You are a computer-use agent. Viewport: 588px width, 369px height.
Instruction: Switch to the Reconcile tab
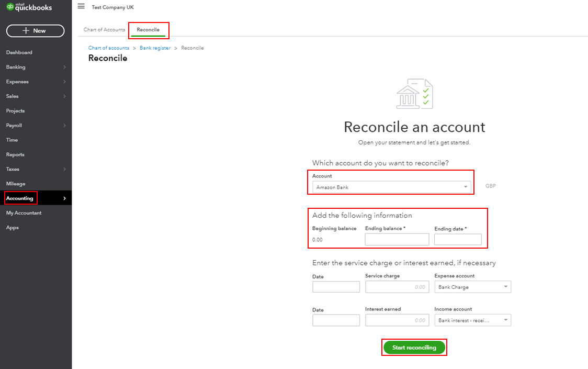148,30
